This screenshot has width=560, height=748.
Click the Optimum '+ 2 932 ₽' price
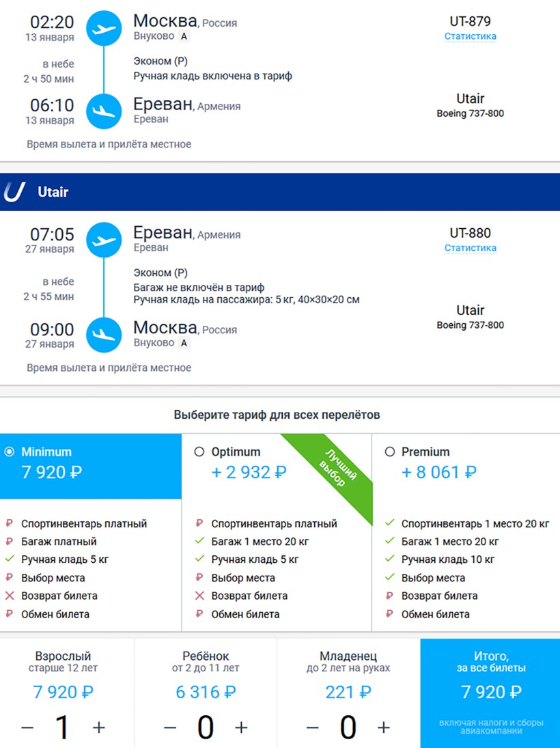249,472
